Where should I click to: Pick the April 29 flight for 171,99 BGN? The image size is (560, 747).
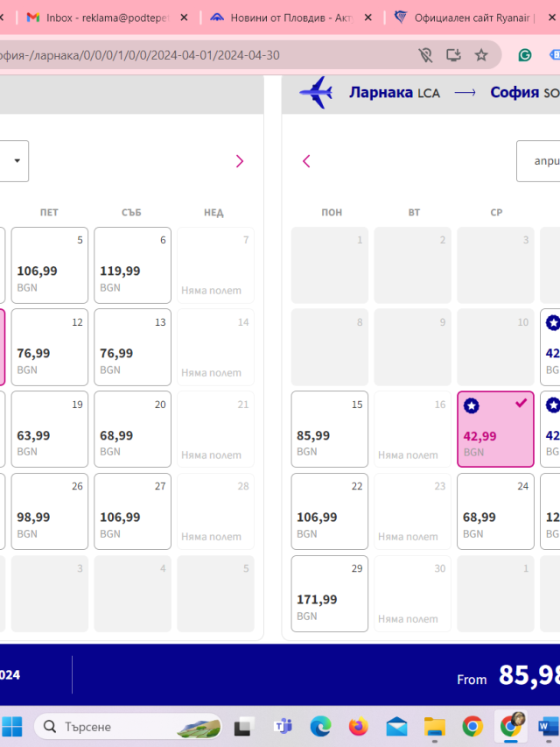(329, 593)
